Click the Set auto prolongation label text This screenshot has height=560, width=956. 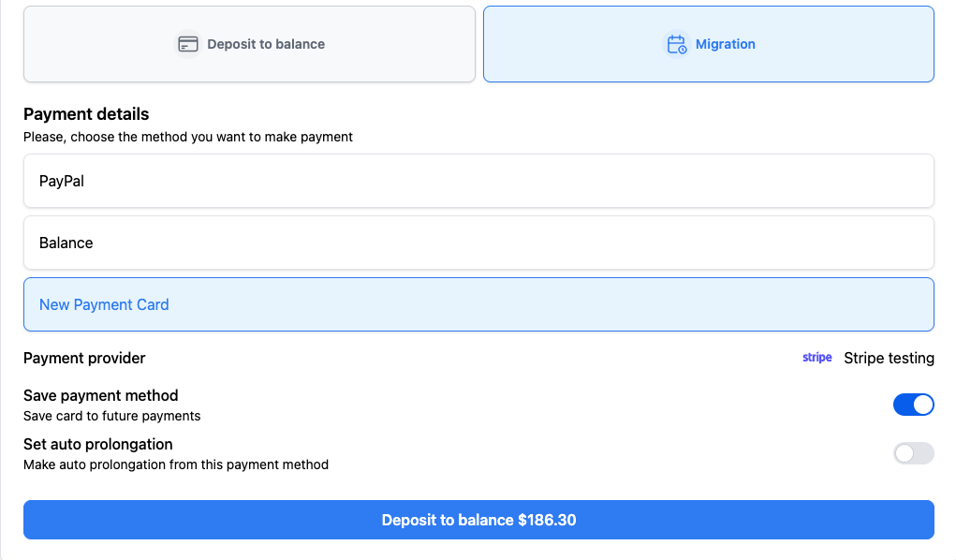click(98, 444)
